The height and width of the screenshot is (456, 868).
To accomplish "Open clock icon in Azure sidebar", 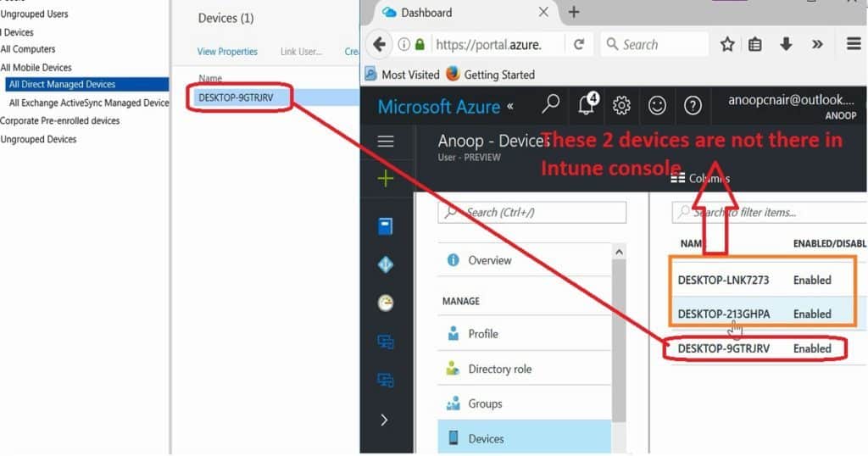I will pos(386,303).
